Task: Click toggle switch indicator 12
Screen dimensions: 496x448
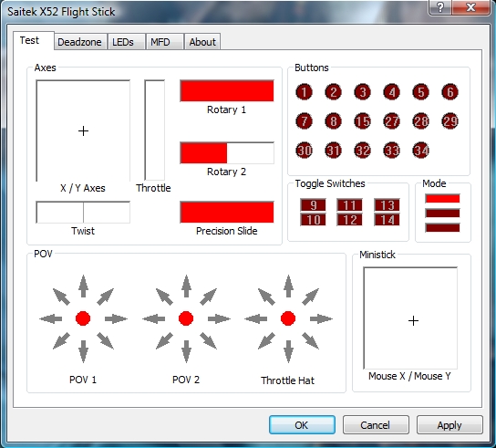Action: (349, 220)
